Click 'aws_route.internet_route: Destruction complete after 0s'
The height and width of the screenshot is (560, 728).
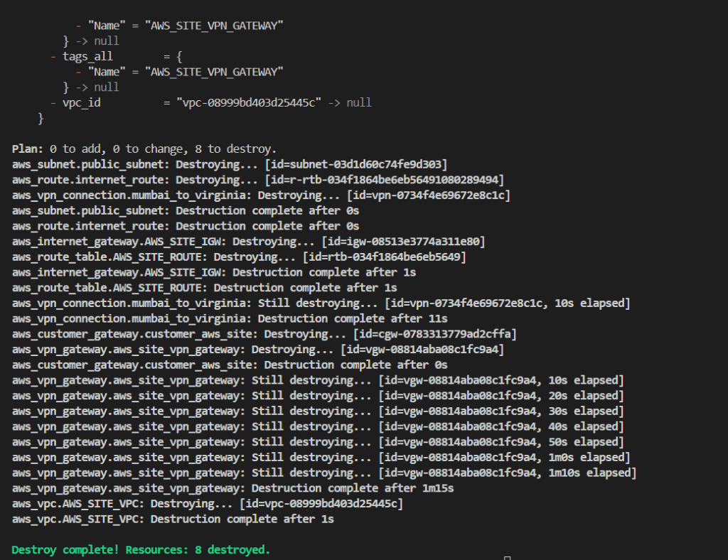[x=186, y=226]
